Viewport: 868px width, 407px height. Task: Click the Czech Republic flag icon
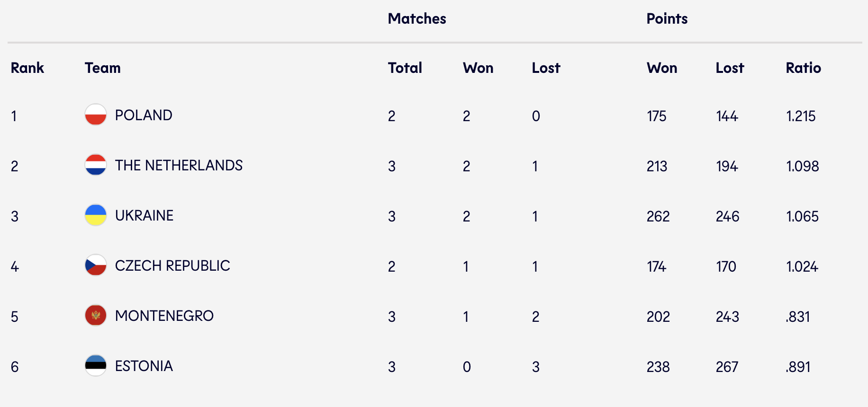pyautogui.click(x=96, y=265)
